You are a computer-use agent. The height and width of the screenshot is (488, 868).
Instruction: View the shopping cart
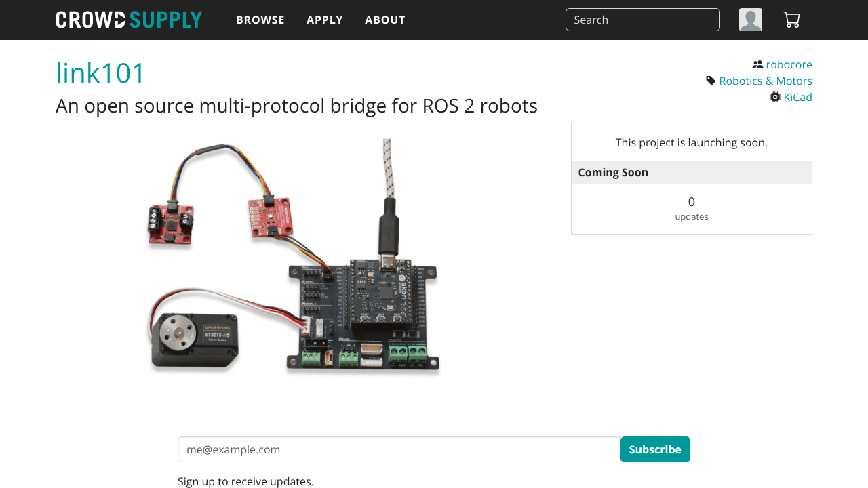(x=791, y=20)
